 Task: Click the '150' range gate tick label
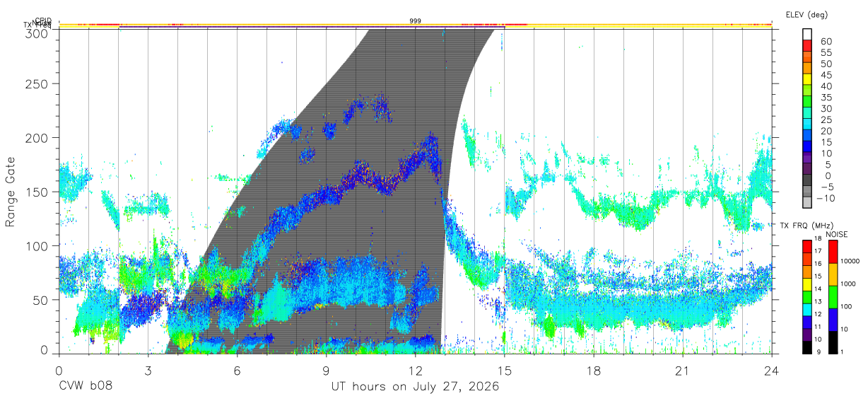pyautogui.click(x=37, y=192)
